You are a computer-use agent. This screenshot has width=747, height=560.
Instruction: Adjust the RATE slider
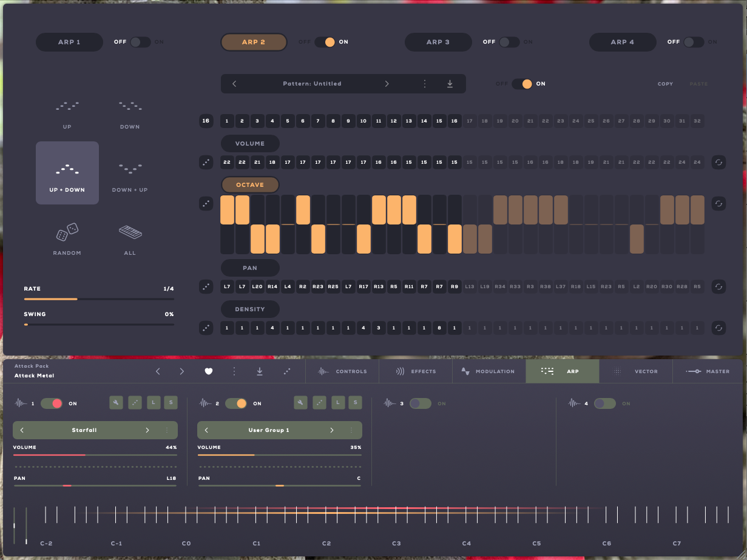[99, 299]
